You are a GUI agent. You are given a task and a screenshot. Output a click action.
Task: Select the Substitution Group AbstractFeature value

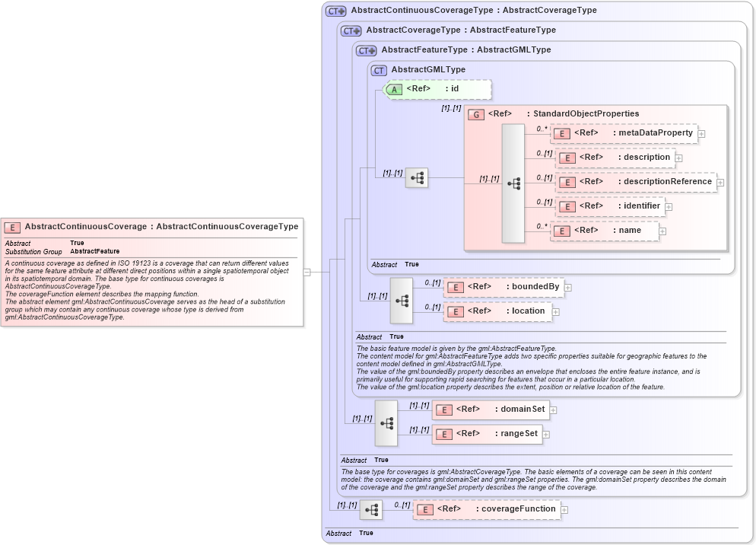[95, 251]
